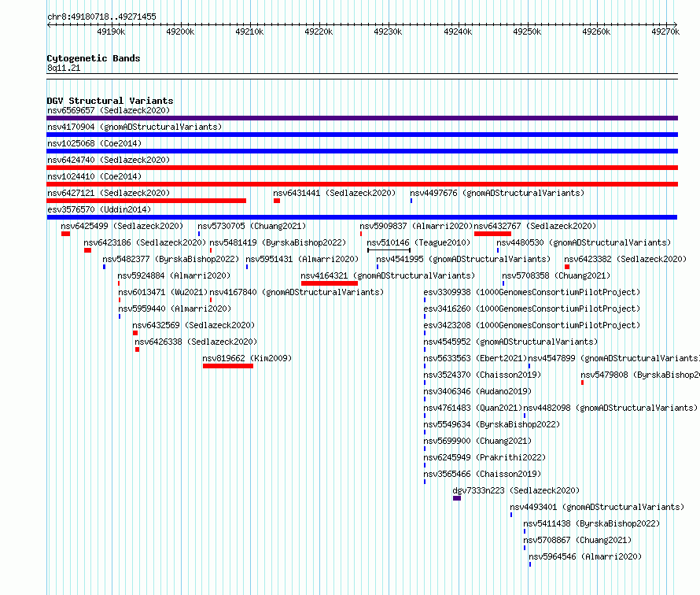Select nsv5699900 (Chuang2021) label
This screenshot has height=595, width=700.
pos(477,441)
